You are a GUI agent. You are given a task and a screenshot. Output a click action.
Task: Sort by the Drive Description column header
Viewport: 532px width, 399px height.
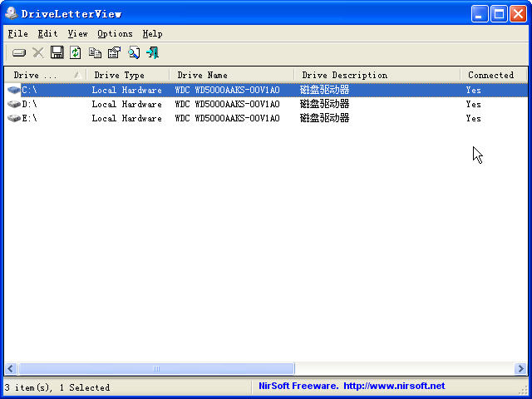pyautogui.click(x=377, y=75)
